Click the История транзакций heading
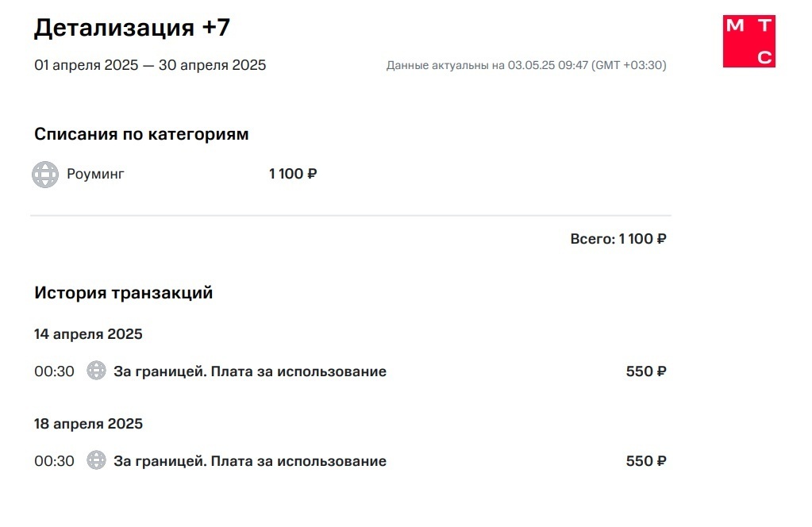 click(x=123, y=293)
